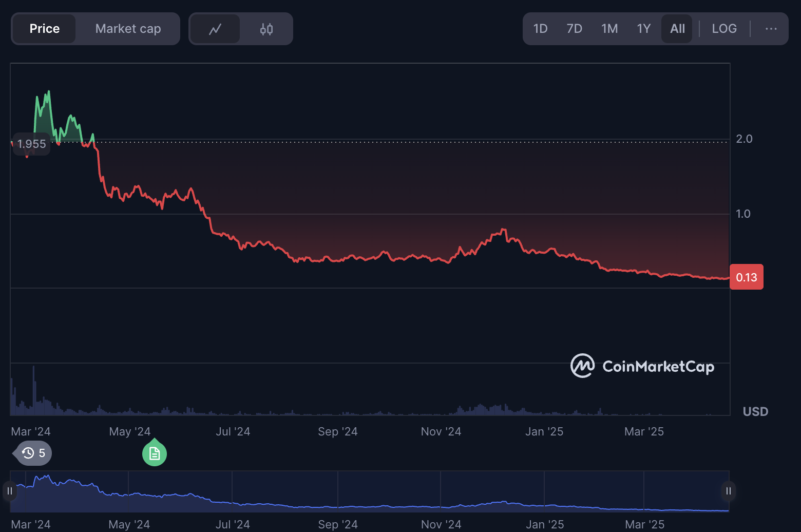Click the CoinMarketCap logo watermark
The image size is (801, 532).
pyautogui.click(x=642, y=366)
